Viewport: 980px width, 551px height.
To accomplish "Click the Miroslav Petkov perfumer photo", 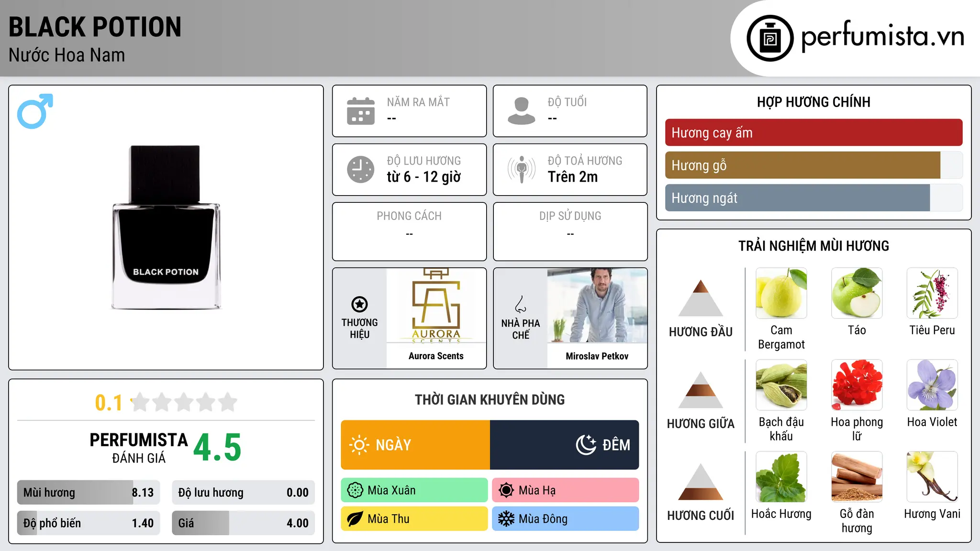I will (597, 305).
